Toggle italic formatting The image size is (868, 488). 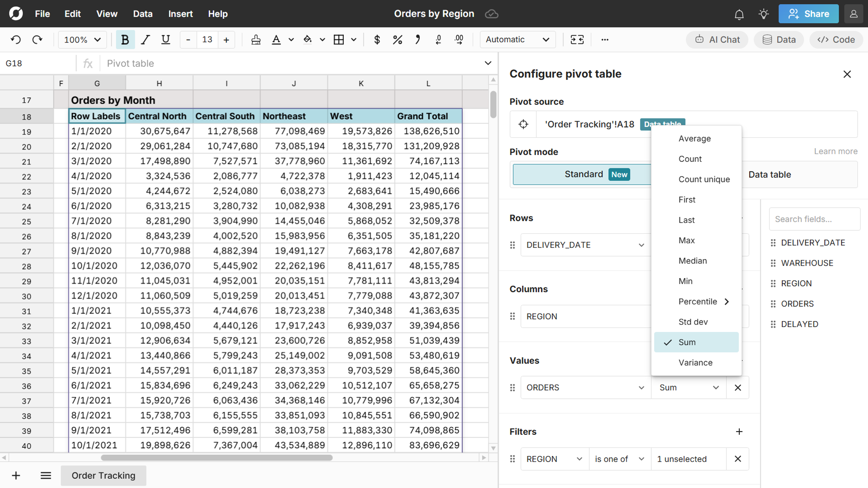click(x=145, y=40)
